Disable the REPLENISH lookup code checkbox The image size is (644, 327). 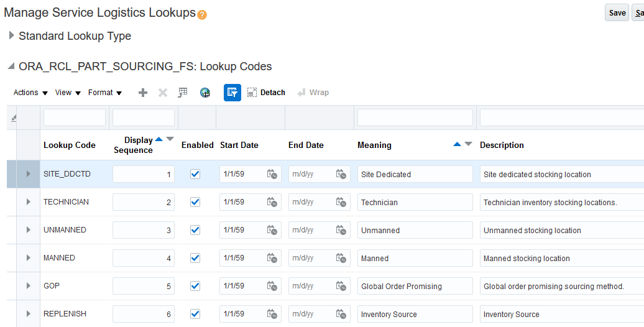[195, 314]
